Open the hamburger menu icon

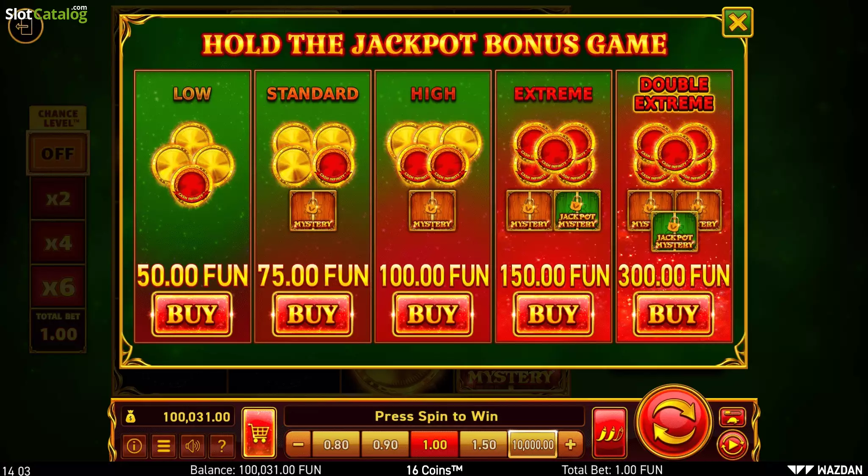[163, 446]
